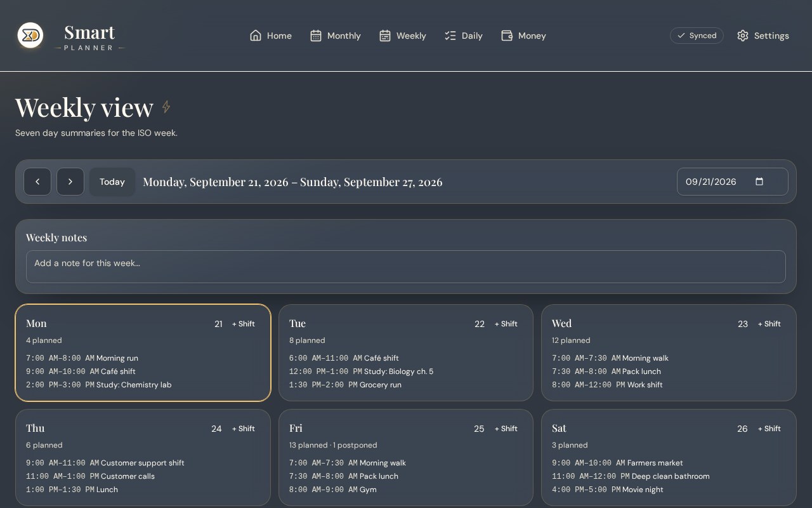Select the Farmers market entry
Image resolution: width=812 pixels, height=508 pixels.
click(617, 463)
